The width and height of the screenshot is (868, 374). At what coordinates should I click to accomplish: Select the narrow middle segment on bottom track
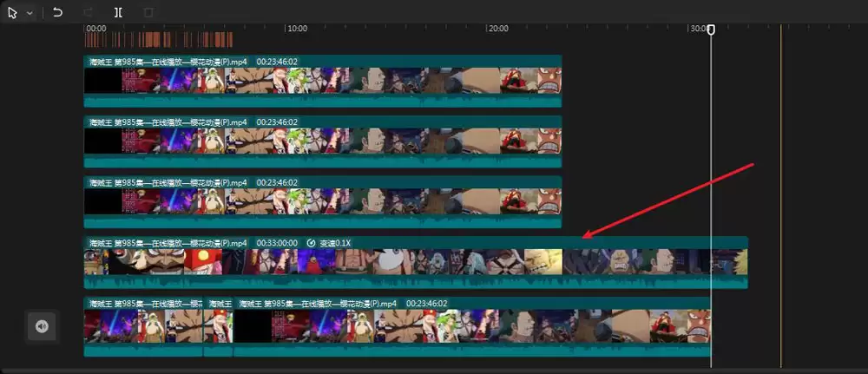218,327
